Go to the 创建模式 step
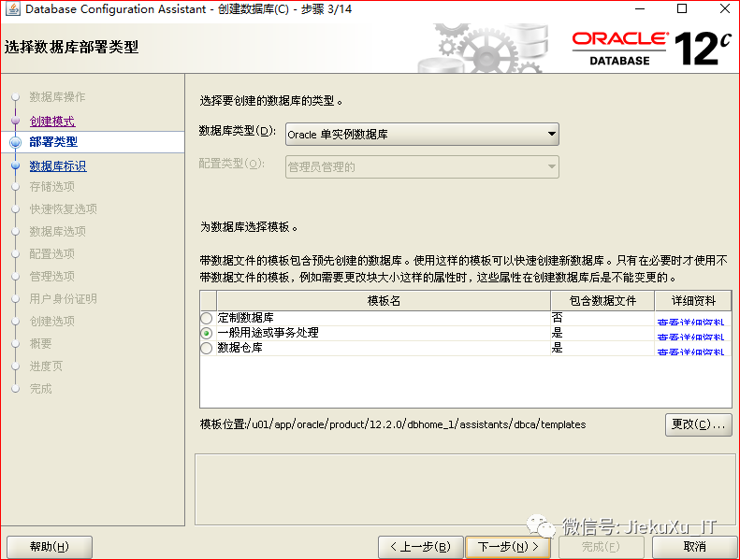This screenshot has width=740, height=560. point(52,122)
